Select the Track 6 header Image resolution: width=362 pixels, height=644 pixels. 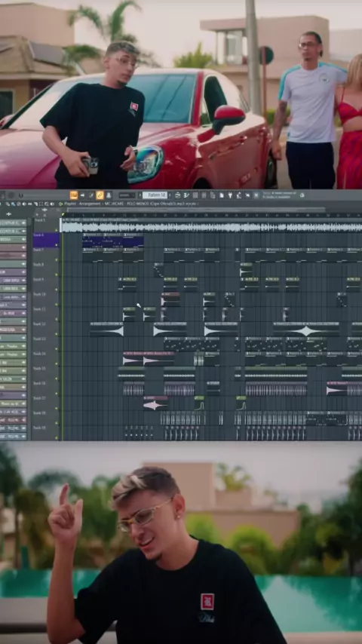(45, 240)
